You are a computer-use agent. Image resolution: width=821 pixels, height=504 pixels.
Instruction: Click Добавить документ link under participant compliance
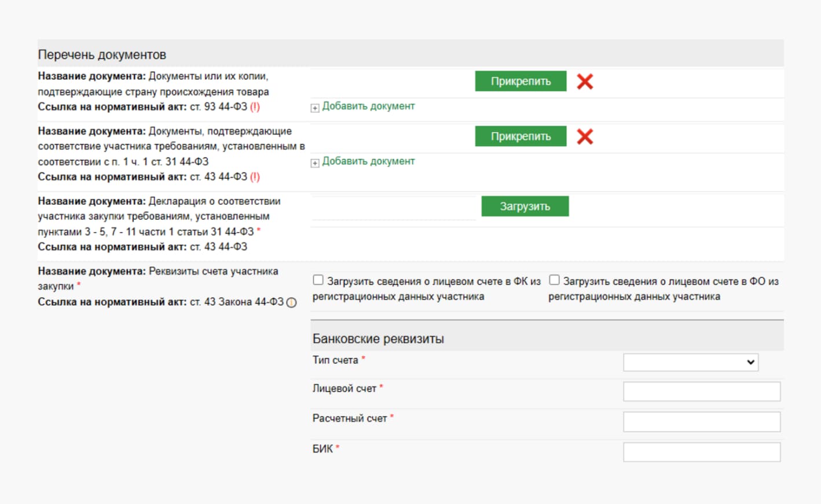[368, 161]
